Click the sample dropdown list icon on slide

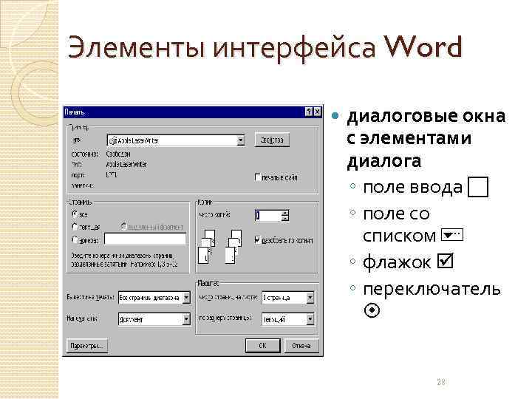coord(452,235)
